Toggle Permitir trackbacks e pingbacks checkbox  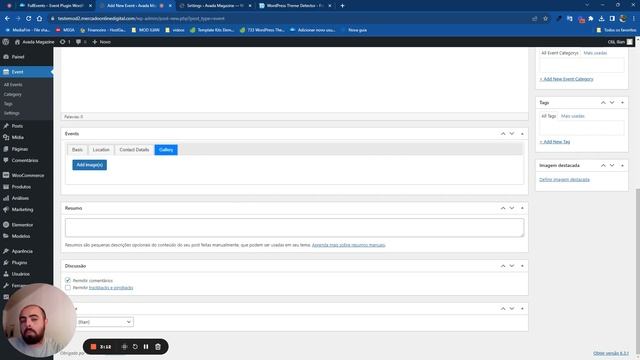click(x=68, y=288)
